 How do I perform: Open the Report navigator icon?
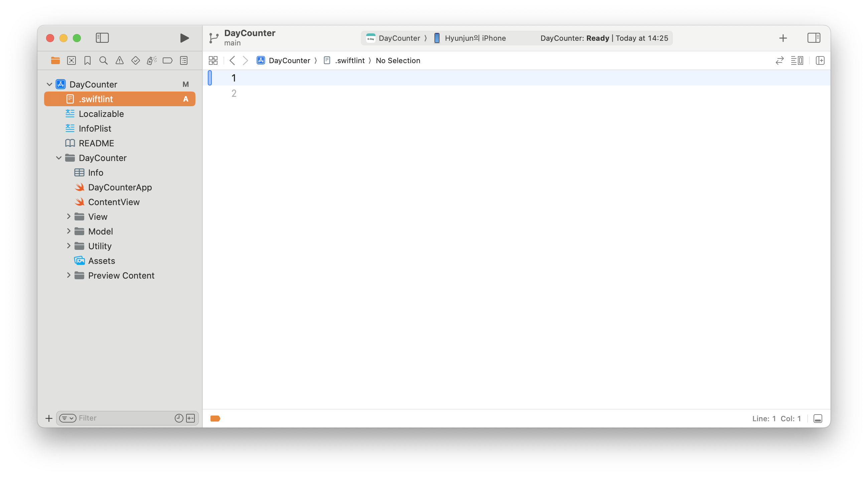click(184, 61)
